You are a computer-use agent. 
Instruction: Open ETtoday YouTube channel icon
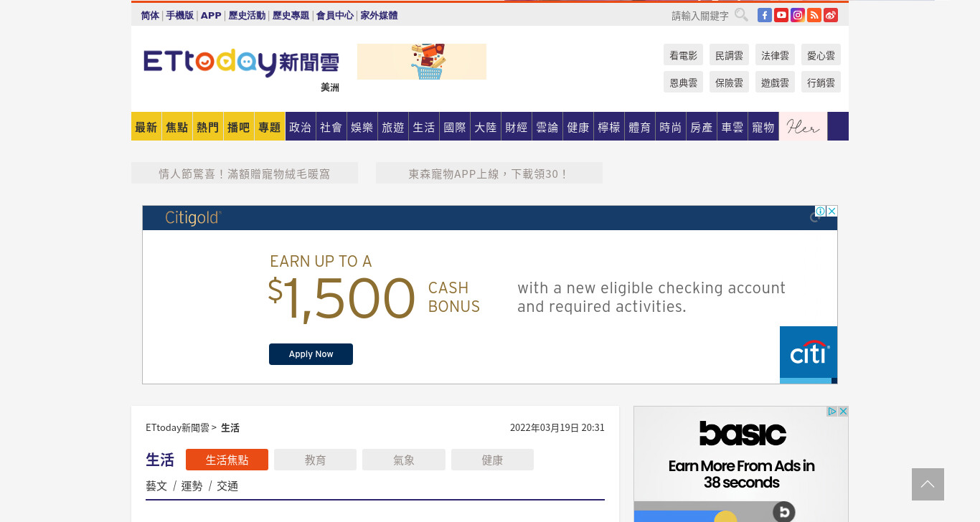[x=781, y=15]
